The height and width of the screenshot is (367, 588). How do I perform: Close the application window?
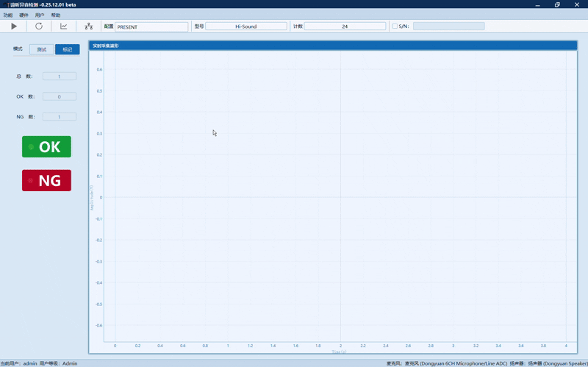click(577, 5)
